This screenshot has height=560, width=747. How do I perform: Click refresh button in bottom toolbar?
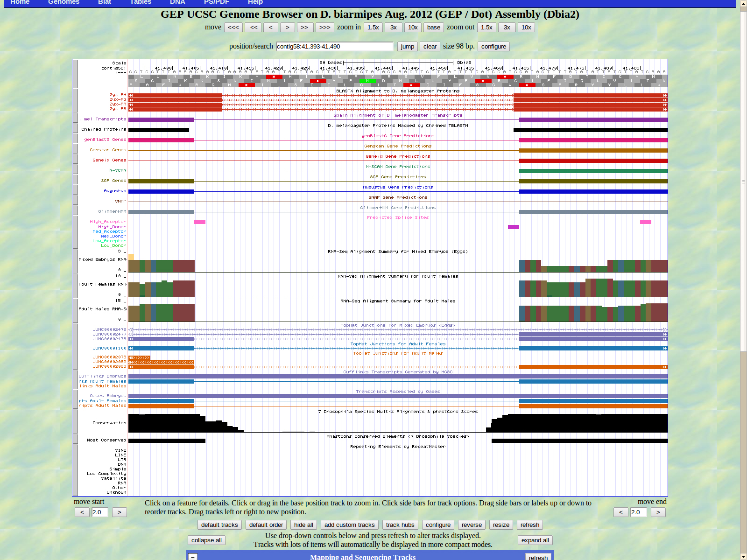530,525
